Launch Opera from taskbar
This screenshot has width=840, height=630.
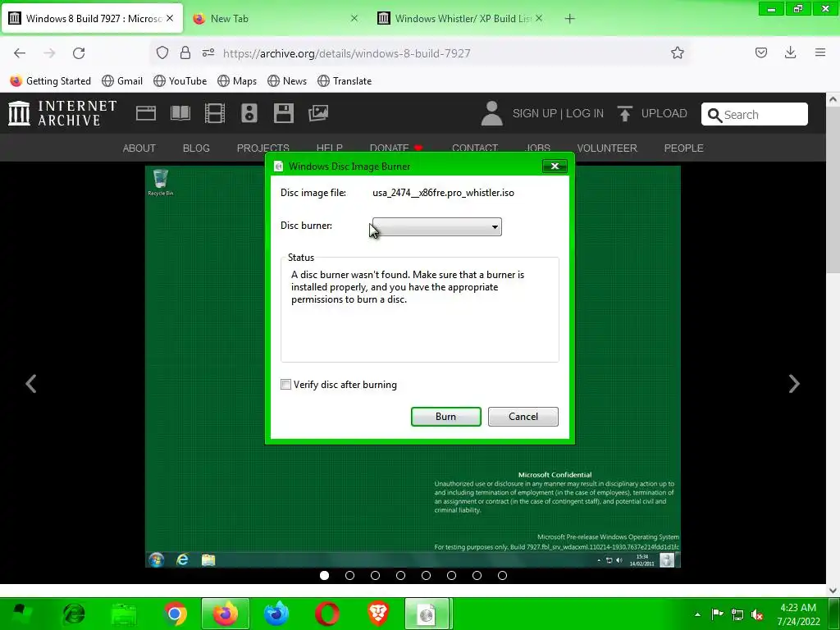[327, 614]
